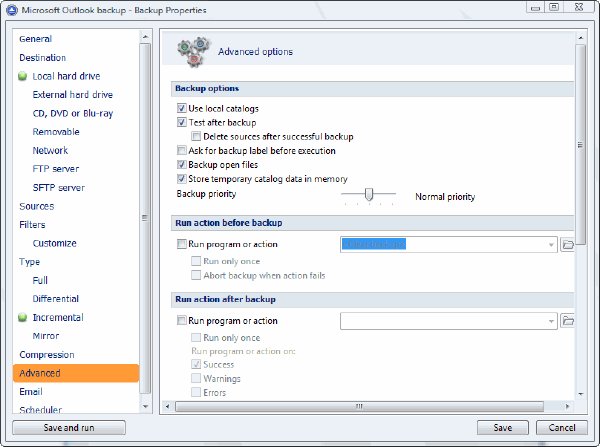The width and height of the screenshot is (600, 447).
Task: Click horizontal scrollbar right arrow
Action: (x=567, y=406)
